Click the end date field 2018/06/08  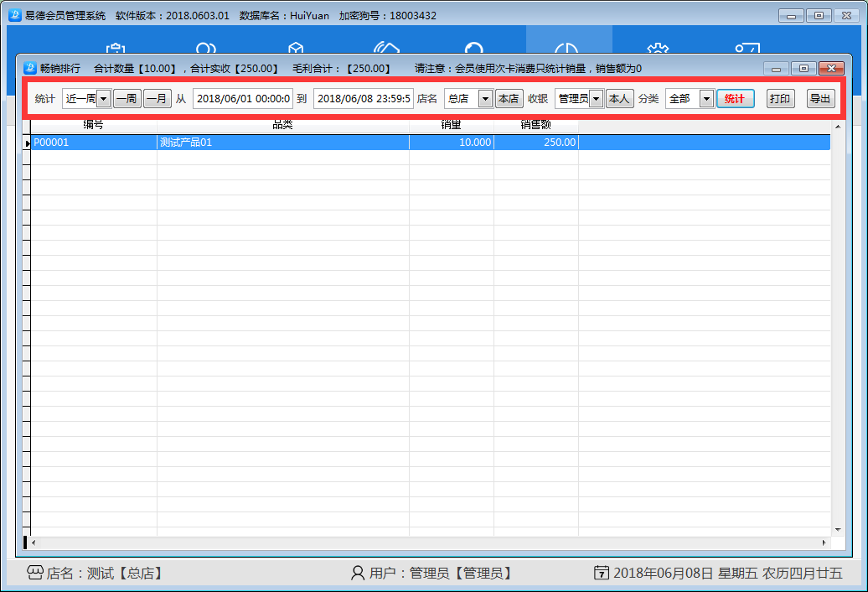coord(364,99)
